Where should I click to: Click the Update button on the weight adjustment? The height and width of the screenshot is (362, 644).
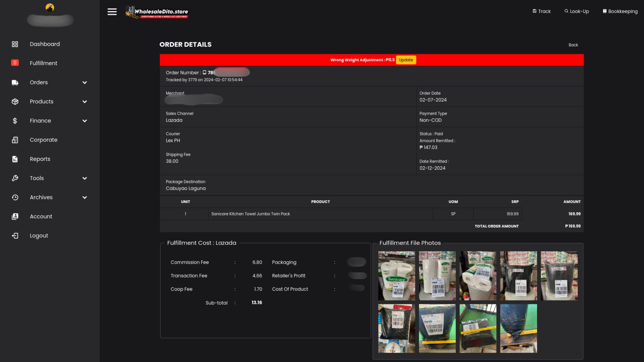406,60
